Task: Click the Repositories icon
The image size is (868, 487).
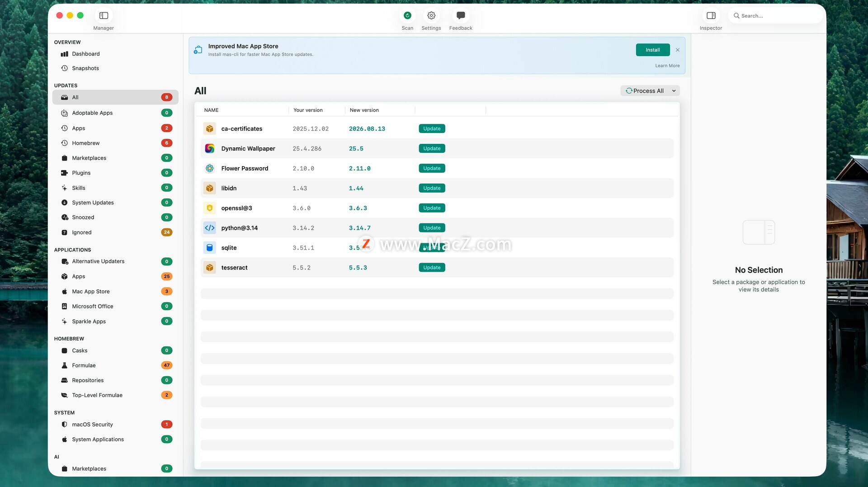Action: [x=64, y=380]
